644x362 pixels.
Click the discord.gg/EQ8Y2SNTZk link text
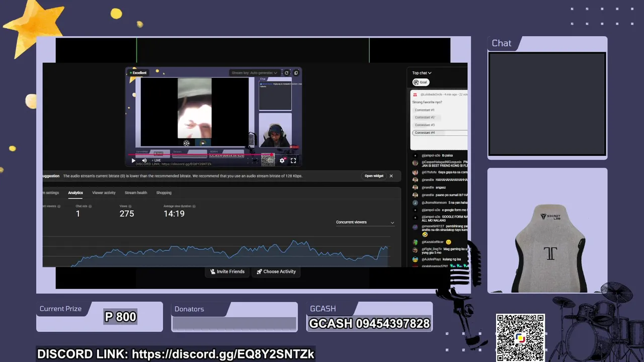click(223, 354)
